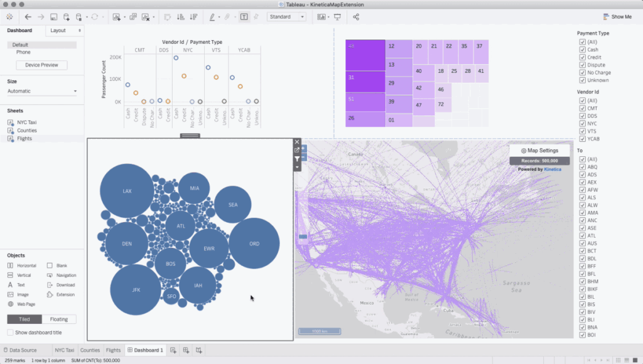
Task: Click the Map Settings gear button
Action: coord(539,151)
